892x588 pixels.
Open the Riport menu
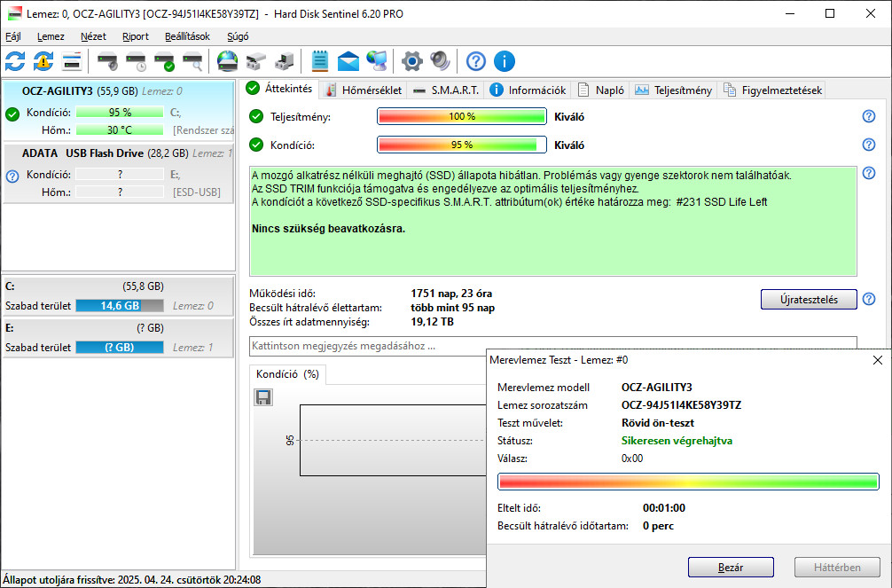pos(136,36)
